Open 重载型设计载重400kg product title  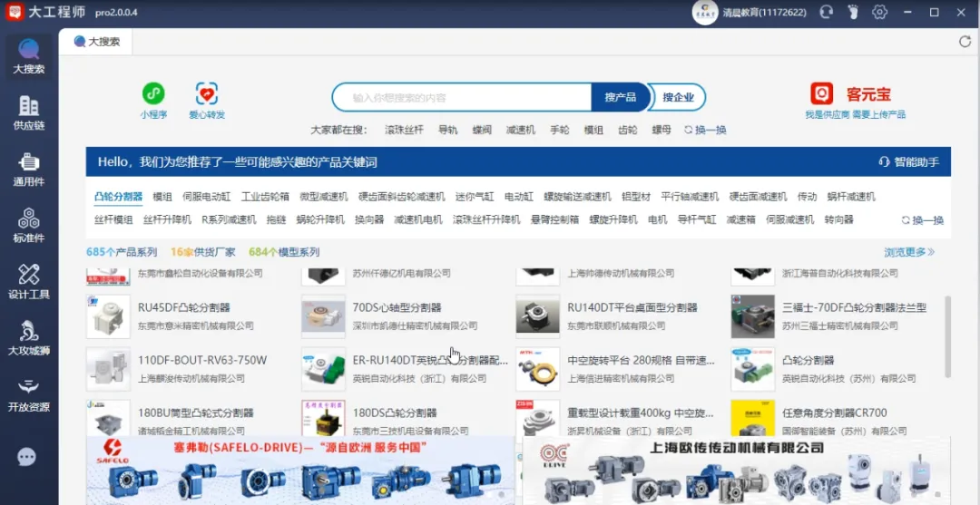[x=641, y=413]
